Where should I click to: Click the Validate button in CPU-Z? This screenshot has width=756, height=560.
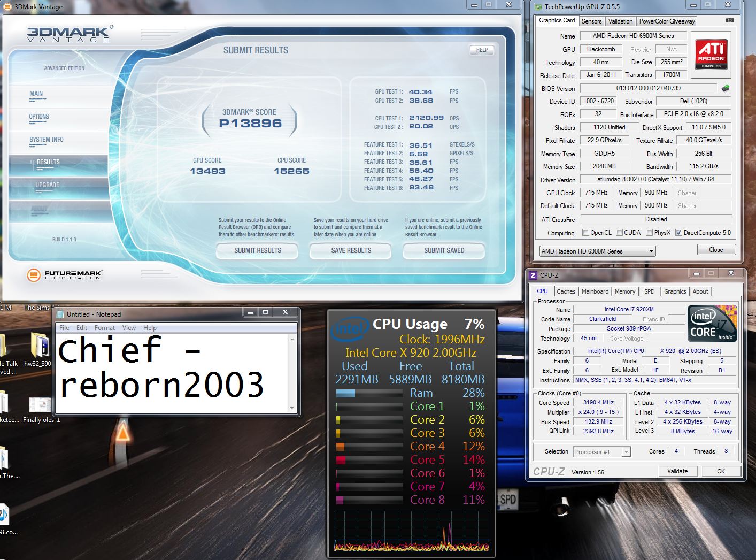click(x=677, y=471)
